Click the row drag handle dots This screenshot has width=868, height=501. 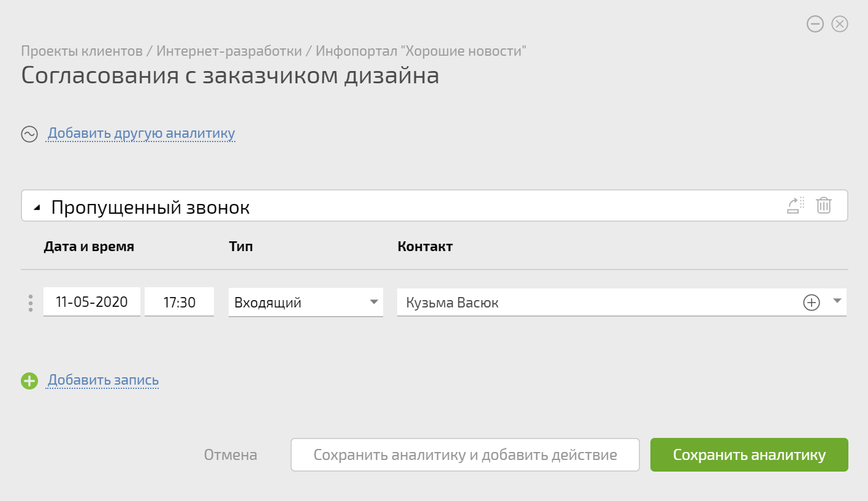[x=31, y=303]
